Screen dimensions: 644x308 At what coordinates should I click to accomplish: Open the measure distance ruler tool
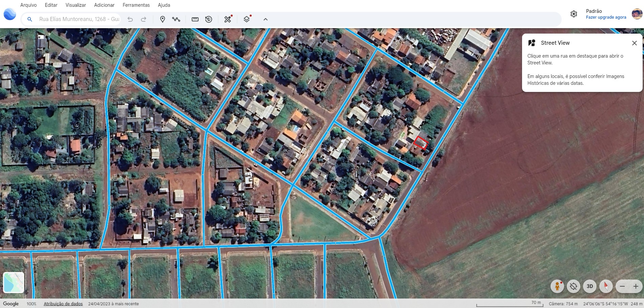pos(195,19)
